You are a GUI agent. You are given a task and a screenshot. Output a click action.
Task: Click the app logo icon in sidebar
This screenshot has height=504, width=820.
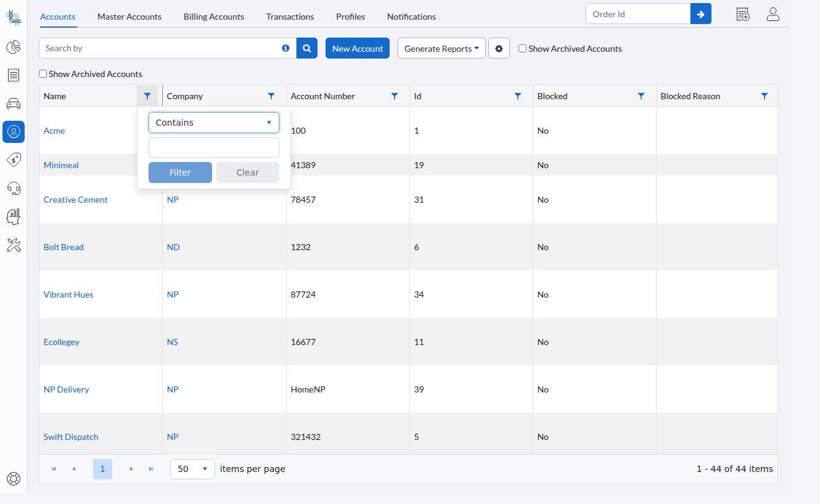[14, 17]
